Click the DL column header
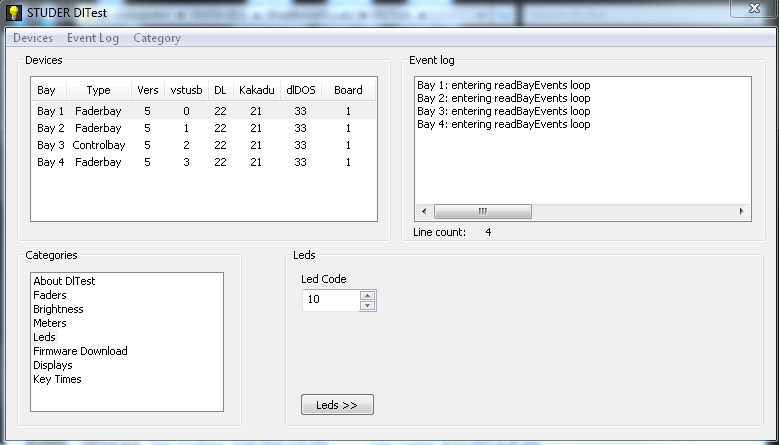This screenshot has width=779, height=445. click(x=221, y=90)
